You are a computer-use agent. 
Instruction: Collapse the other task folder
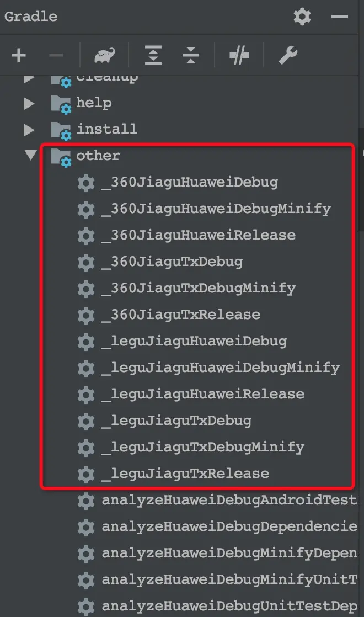tap(30, 155)
